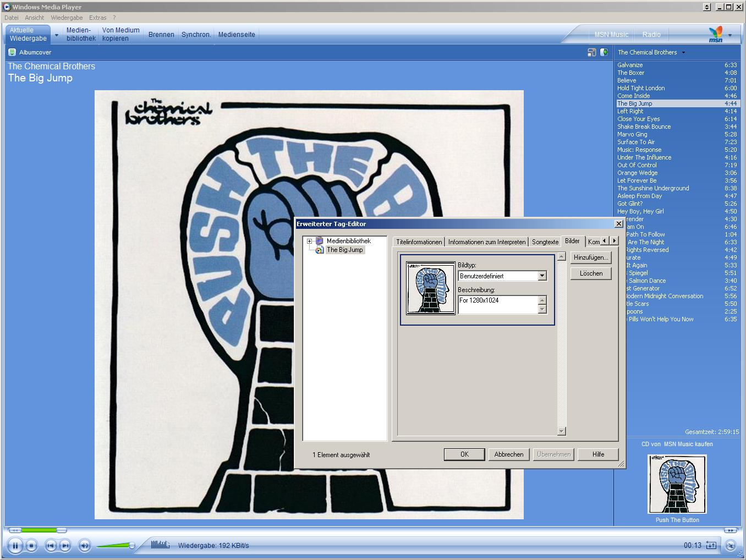Switch to the Aktuelle Wiedergabe tab

coord(28,34)
